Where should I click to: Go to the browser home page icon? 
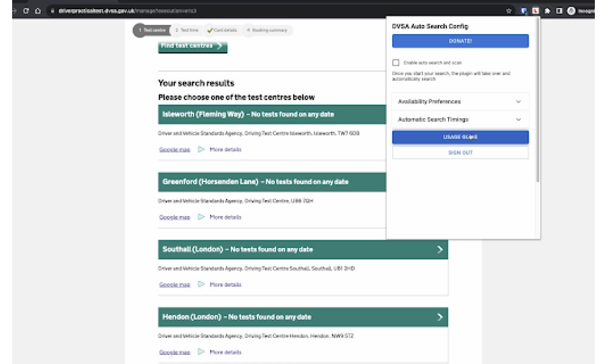pos(38,11)
